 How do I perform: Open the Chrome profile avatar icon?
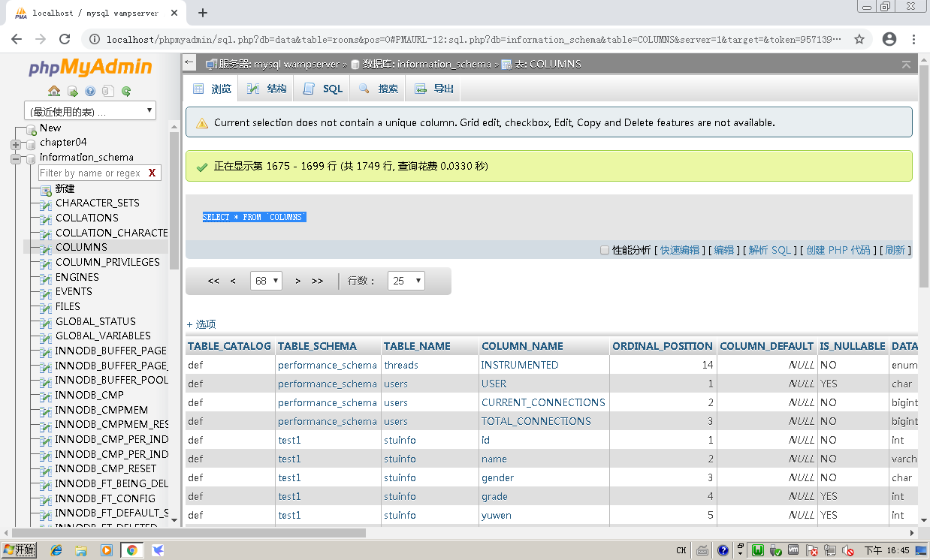[x=889, y=39]
